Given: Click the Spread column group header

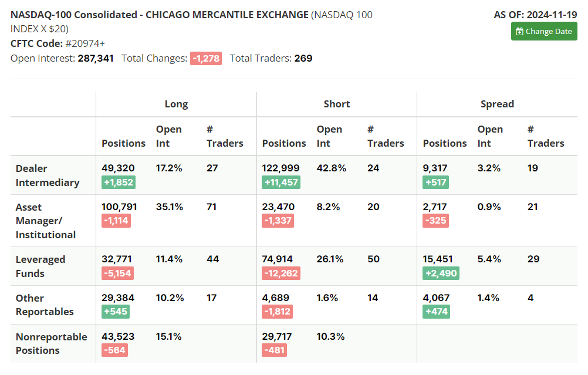Looking at the screenshot, I should pyautogui.click(x=497, y=104).
